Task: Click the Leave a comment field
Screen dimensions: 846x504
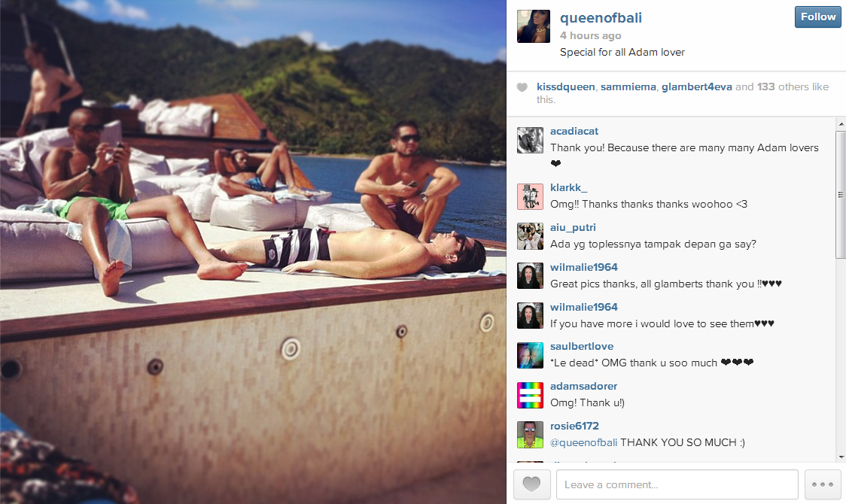Action: pos(677,484)
